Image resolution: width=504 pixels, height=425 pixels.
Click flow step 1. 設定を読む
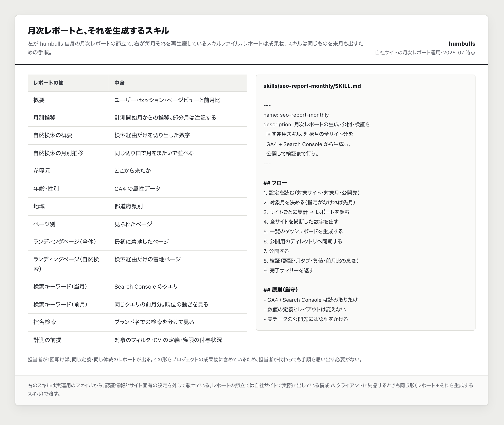(x=311, y=193)
